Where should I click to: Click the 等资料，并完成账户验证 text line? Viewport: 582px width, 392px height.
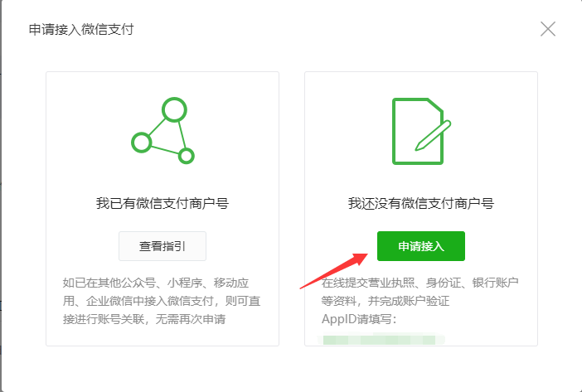386,301
